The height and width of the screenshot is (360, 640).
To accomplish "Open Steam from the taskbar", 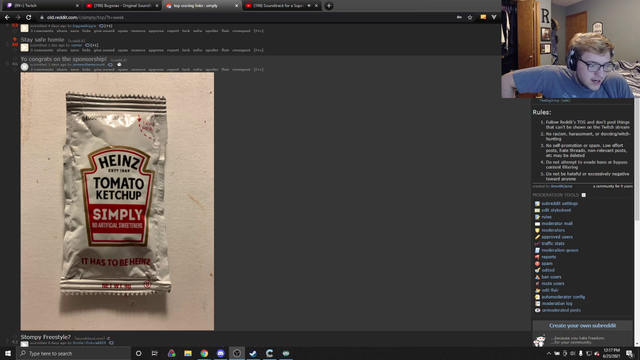I will click(253, 353).
